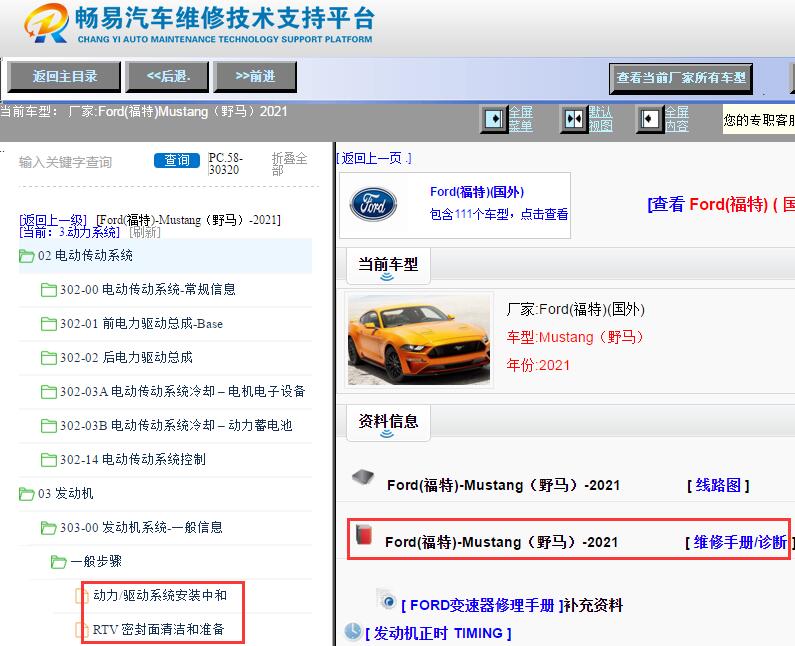Click the disc icon beside FORD变速器修理手册

pyautogui.click(x=386, y=599)
